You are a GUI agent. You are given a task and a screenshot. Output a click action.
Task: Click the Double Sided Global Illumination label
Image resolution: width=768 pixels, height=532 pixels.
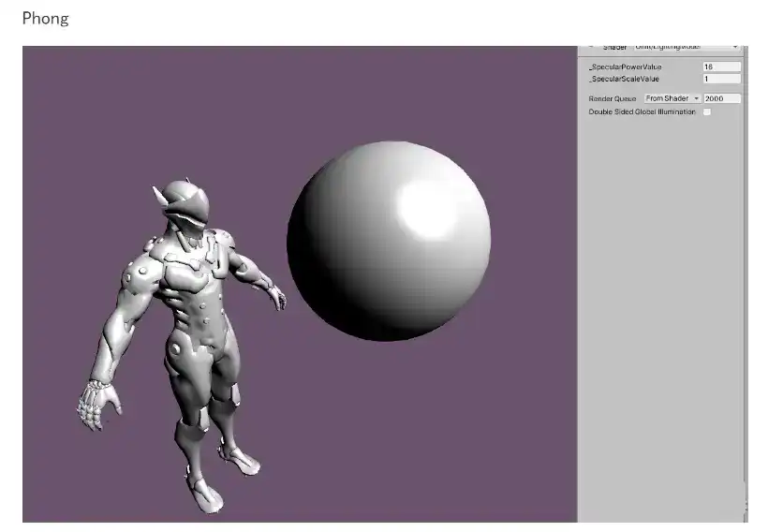coord(642,112)
